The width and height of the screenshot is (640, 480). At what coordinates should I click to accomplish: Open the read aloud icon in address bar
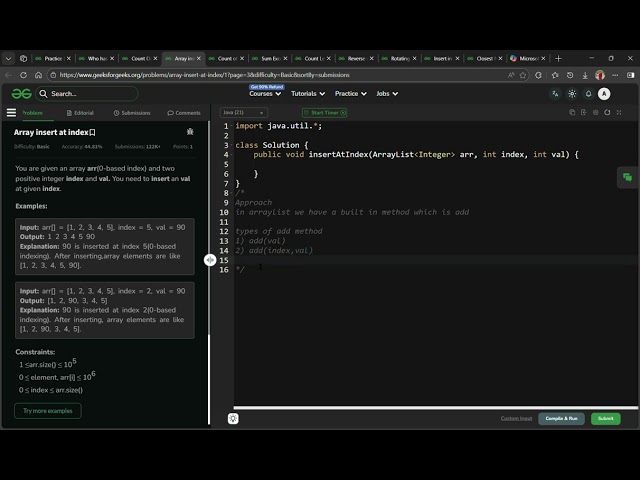click(511, 75)
